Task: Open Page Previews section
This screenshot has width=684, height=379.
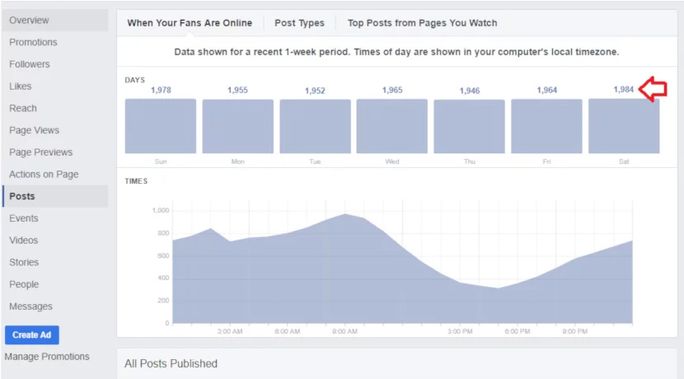Action: pos(41,152)
